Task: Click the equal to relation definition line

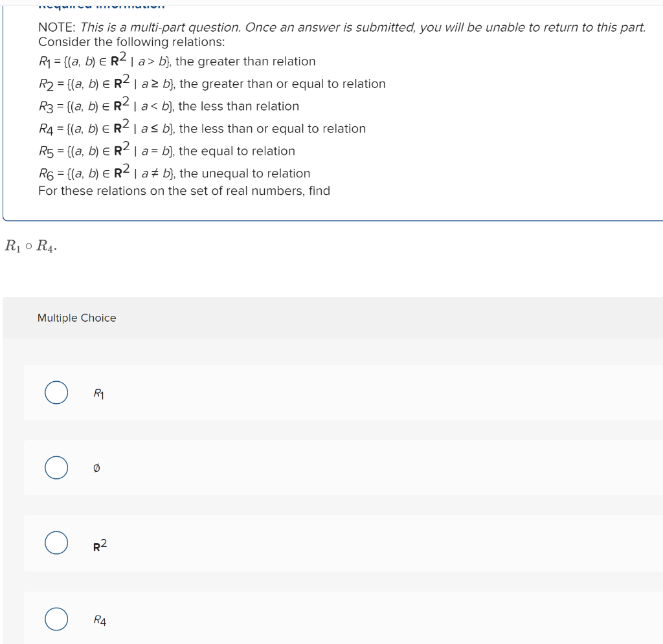Action: click(166, 150)
